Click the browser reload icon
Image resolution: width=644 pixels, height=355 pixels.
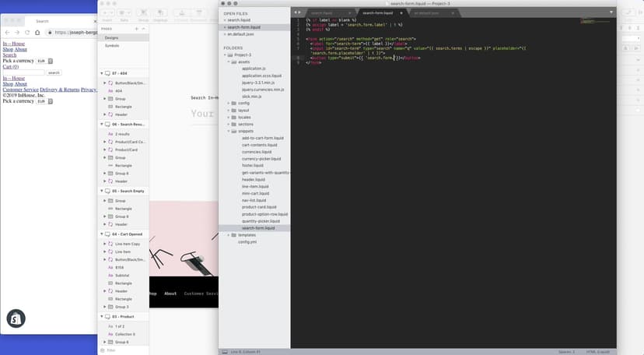[x=26, y=33]
